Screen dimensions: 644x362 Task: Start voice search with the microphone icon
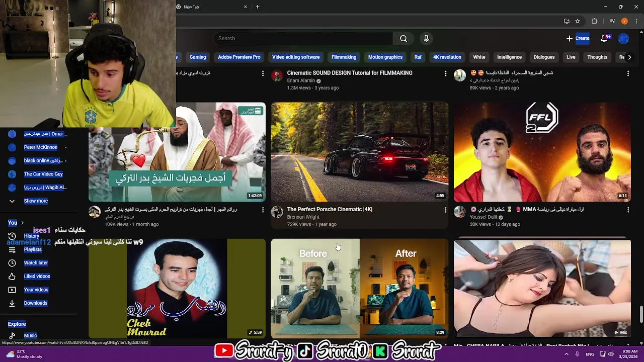tap(426, 39)
